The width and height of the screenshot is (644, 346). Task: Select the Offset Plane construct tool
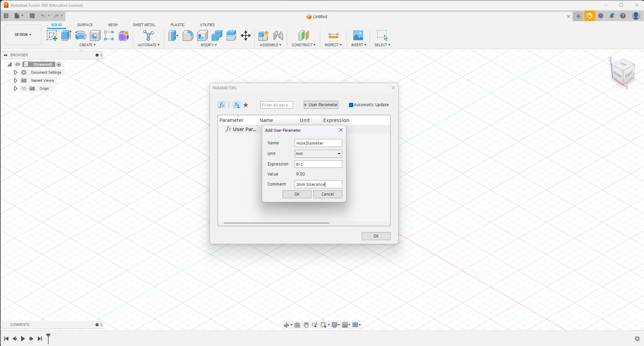(x=303, y=36)
